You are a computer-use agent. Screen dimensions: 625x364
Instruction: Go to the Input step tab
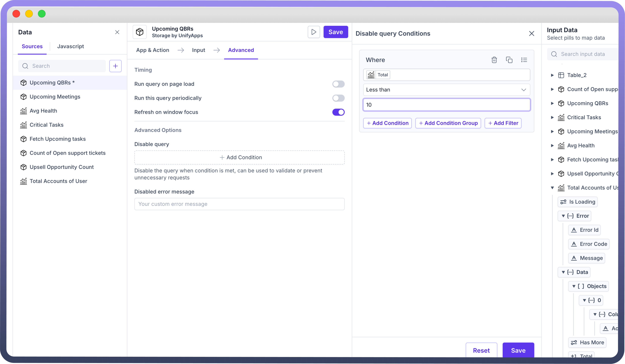[198, 50]
